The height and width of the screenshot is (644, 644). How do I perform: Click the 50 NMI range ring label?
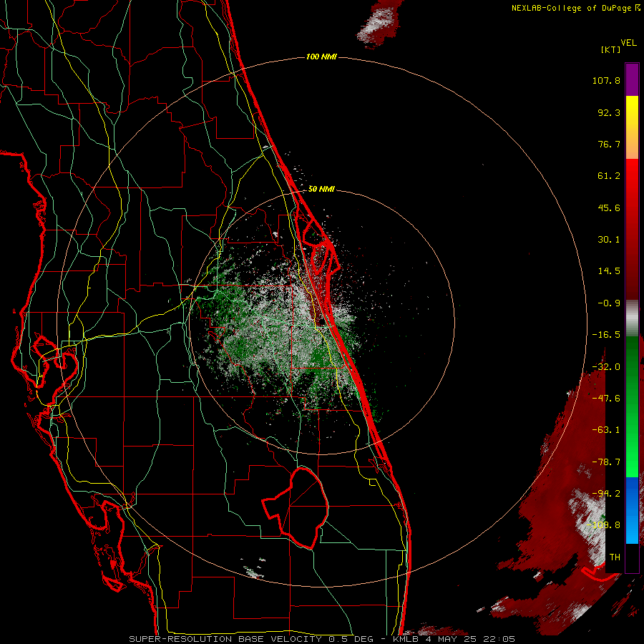(x=321, y=189)
